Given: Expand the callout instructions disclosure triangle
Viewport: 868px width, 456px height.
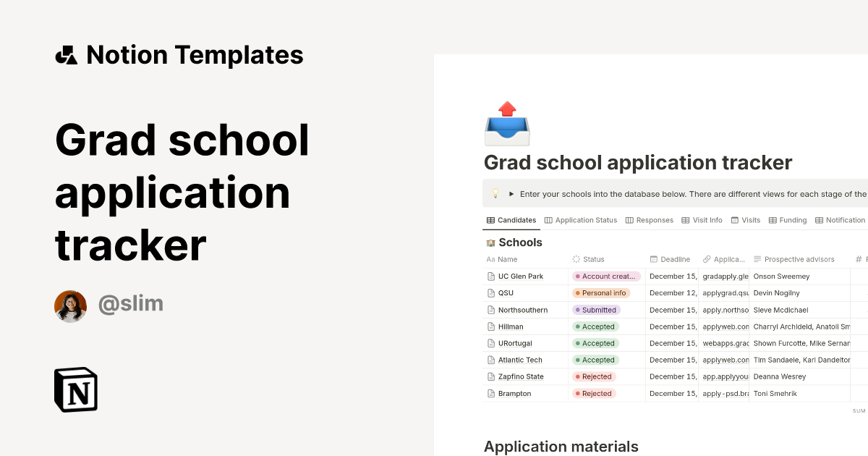Looking at the screenshot, I should [511, 193].
